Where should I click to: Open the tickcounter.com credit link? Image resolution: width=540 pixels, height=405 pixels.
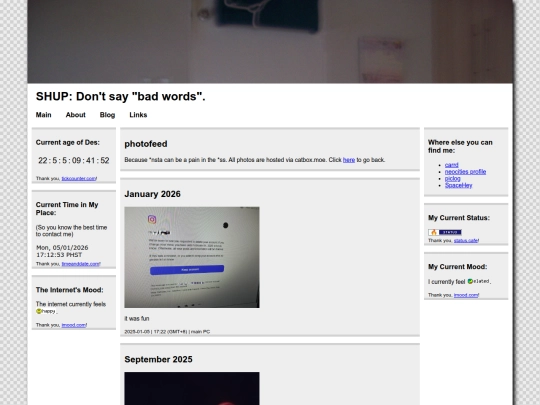79,178
